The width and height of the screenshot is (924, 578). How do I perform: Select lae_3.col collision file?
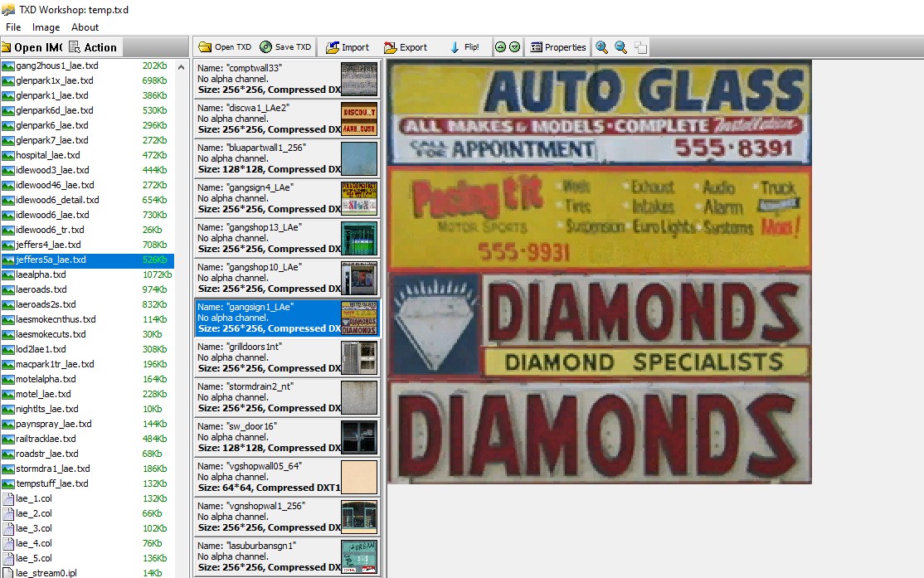pos(87,528)
